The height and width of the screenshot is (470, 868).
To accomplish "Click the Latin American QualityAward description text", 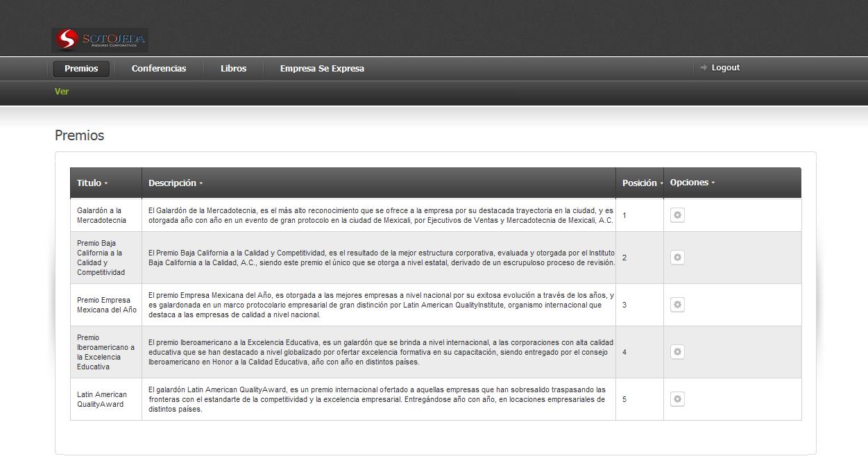I will point(377,399).
